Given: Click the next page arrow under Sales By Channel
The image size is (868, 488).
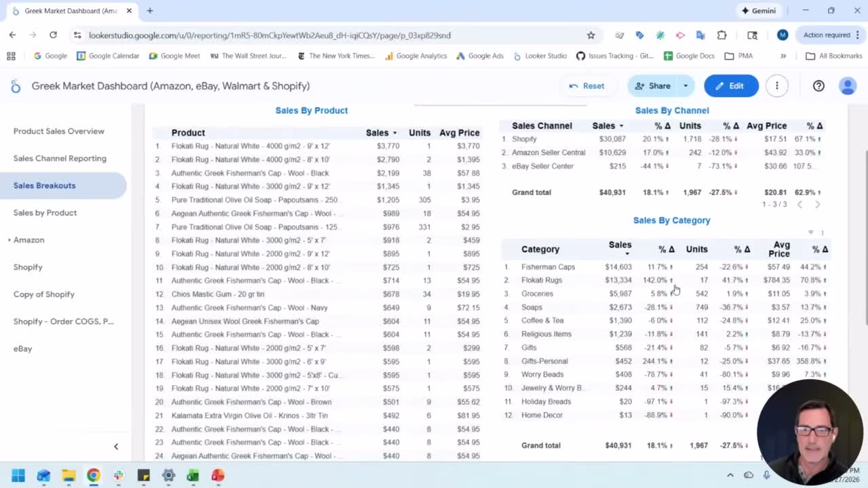Looking at the screenshot, I should (817, 204).
